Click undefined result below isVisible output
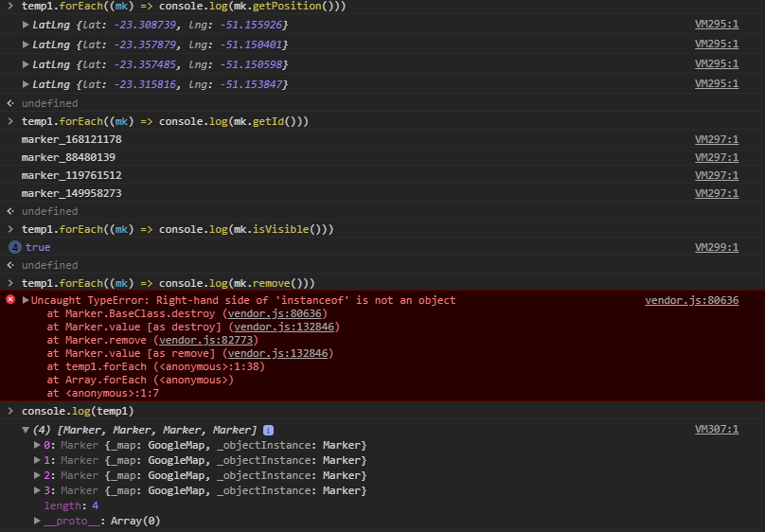This screenshot has height=532, width=765. 49,265
